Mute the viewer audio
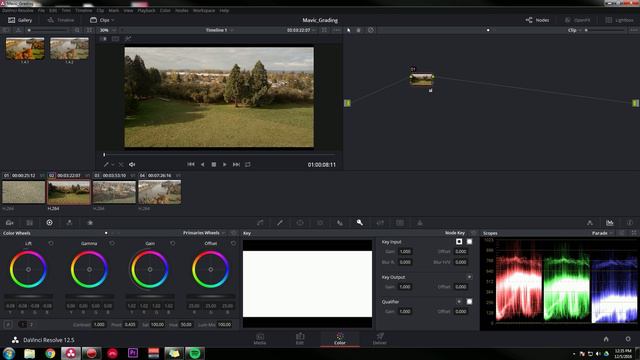Viewport: 640px width, 360px height. coord(132,164)
